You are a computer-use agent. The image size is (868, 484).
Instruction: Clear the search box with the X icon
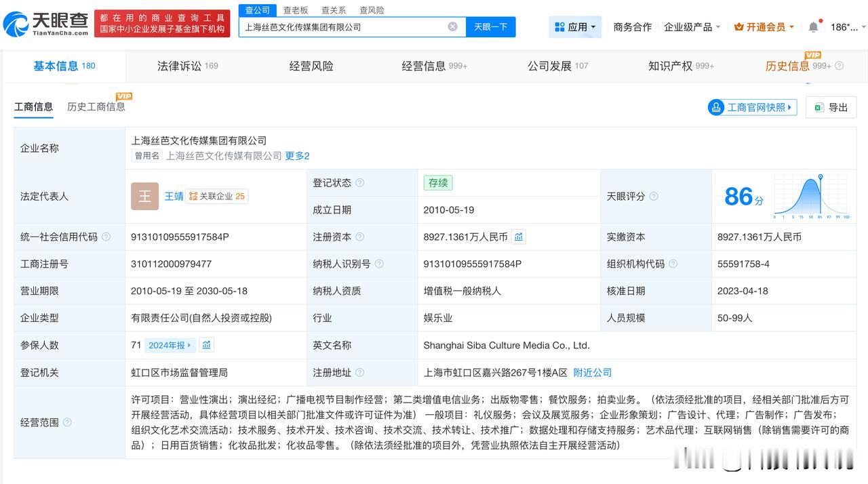[x=452, y=26]
